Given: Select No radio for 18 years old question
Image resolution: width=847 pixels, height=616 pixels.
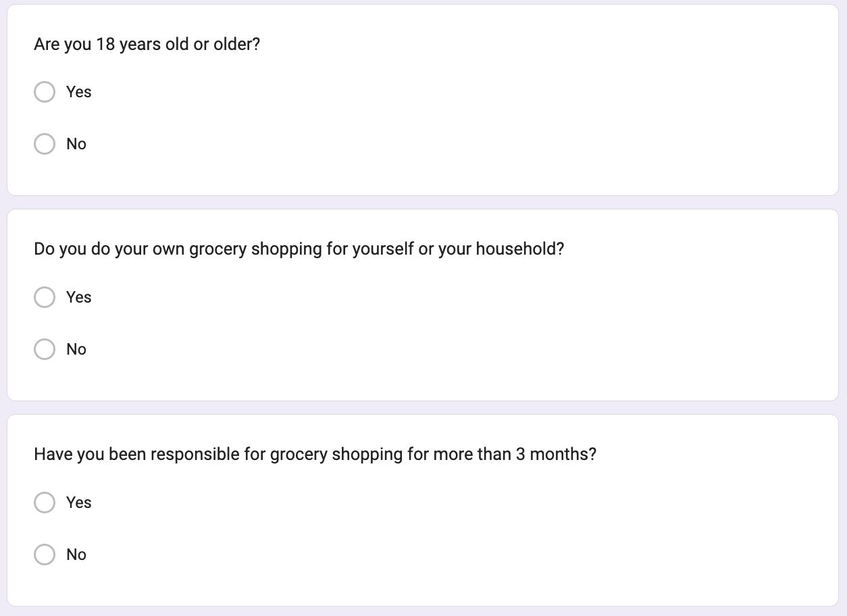Looking at the screenshot, I should [45, 144].
